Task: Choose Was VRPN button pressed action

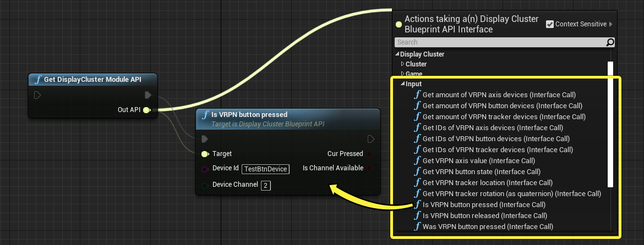Action: tap(483, 226)
